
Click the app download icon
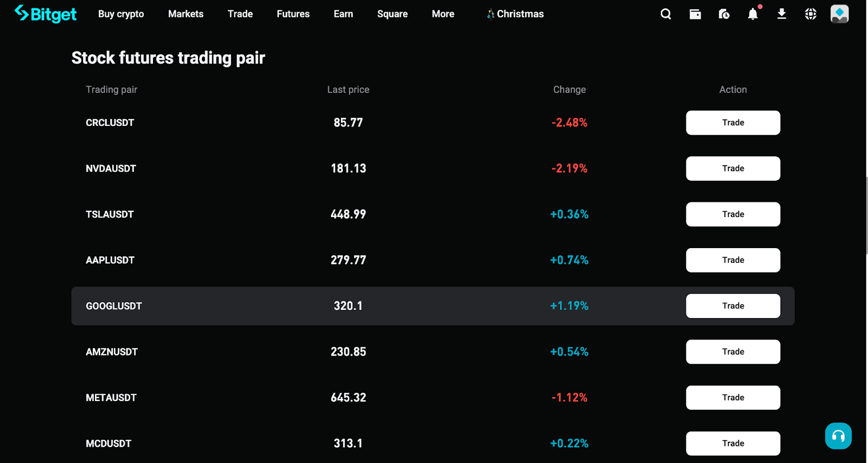[782, 14]
